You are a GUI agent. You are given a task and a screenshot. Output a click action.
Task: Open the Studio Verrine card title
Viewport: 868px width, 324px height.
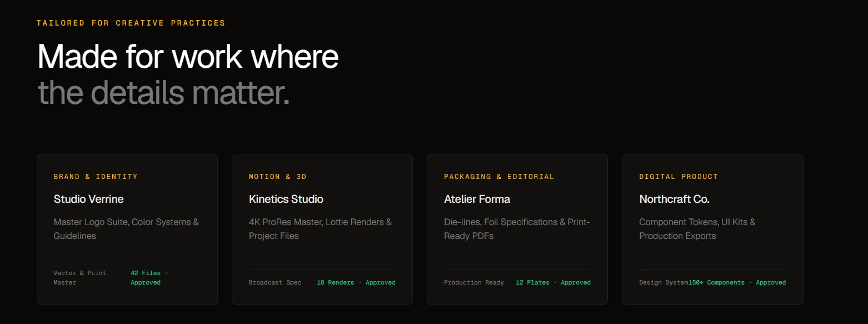pos(89,199)
